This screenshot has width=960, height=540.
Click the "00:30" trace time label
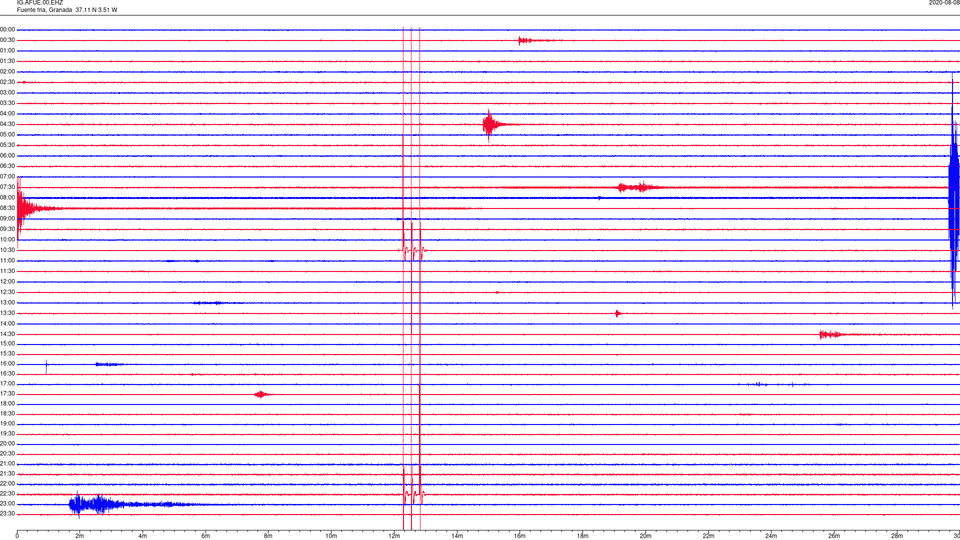pyautogui.click(x=7, y=40)
